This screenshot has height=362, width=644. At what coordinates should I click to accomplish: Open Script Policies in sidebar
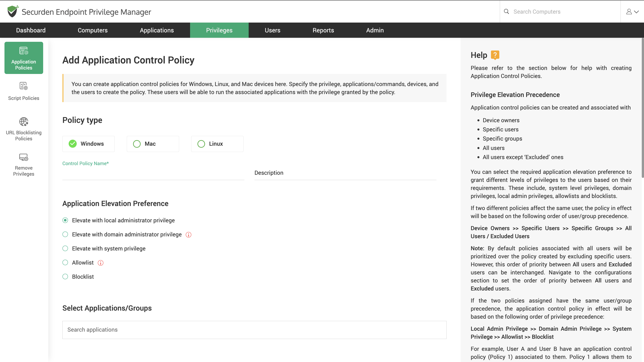tap(24, 91)
